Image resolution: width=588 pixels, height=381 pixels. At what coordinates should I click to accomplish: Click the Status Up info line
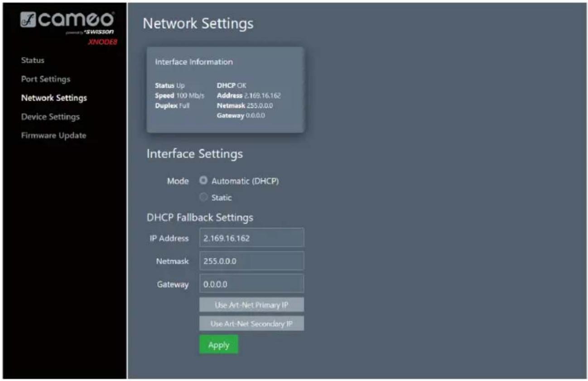tap(170, 86)
